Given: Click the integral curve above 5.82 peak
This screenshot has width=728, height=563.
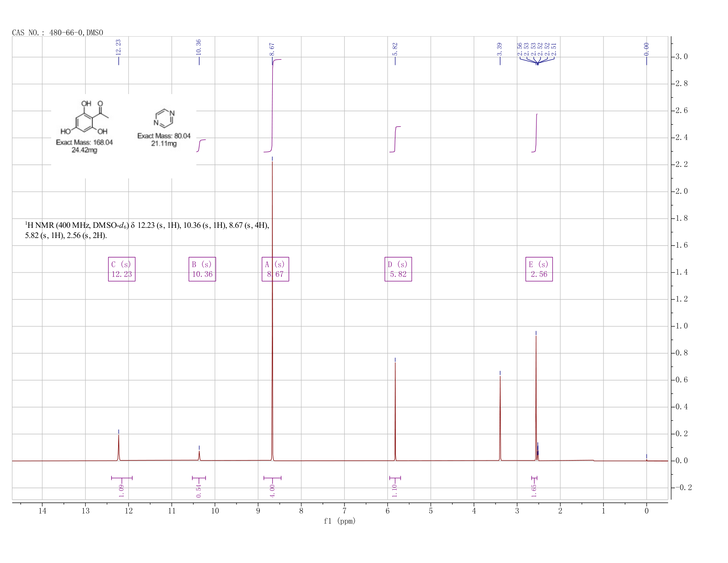Looking at the screenshot, I should click(x=395, y=139).
